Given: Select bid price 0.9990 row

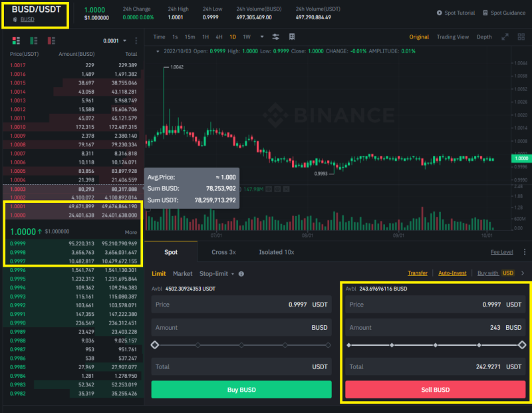Looking at the screenshot, I should click(x=73, y=323).
